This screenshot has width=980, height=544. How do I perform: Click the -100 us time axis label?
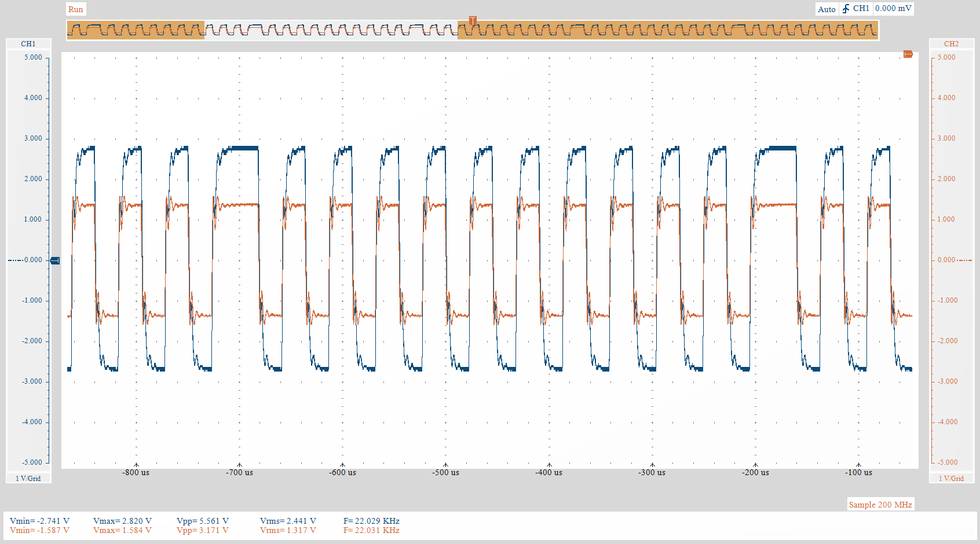pyautogui.click(x=858, y=473)
